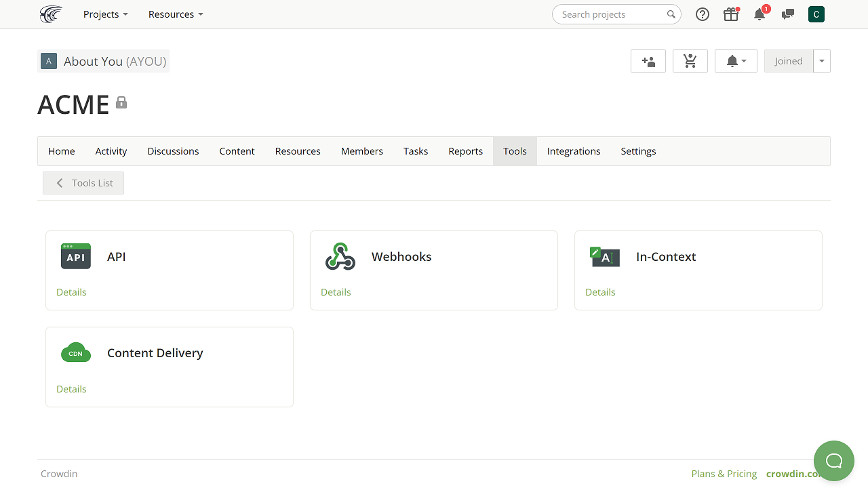Click the shopping cart vendor icon

click(690, 61)
